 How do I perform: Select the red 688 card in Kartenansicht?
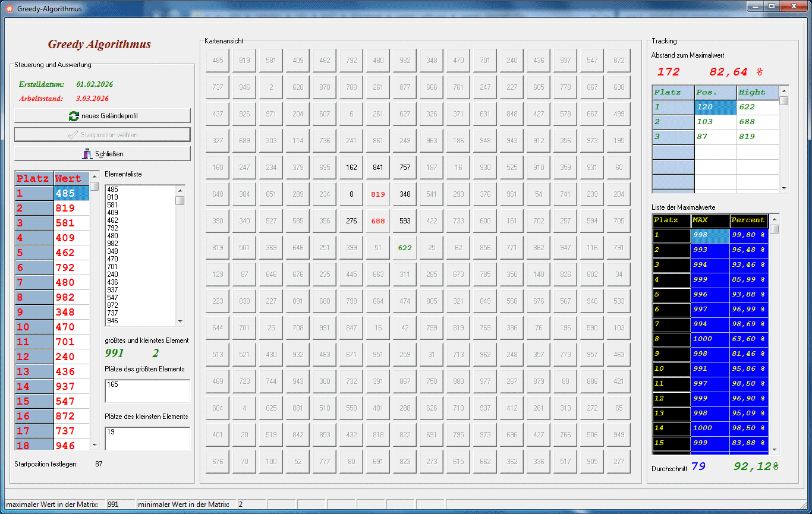pos(378,221)
